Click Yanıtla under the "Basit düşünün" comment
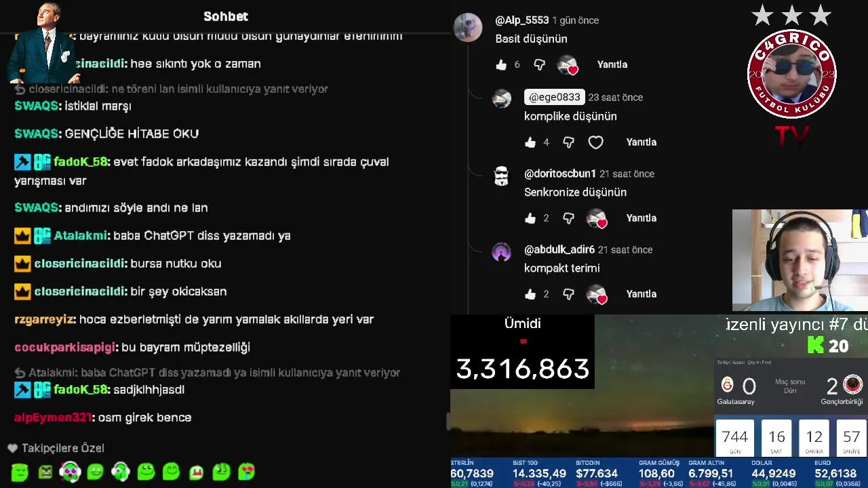The height and width of the screenshot is (488, 868). pos(612,64)
